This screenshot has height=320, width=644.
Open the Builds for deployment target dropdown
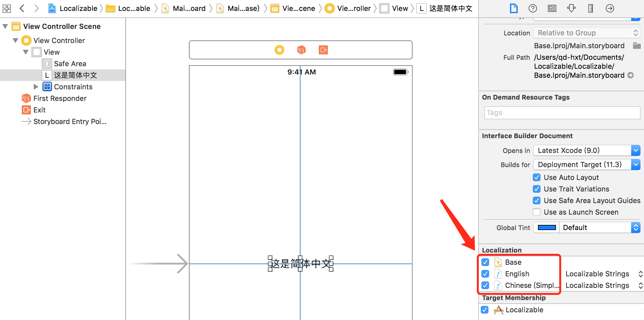635,164
